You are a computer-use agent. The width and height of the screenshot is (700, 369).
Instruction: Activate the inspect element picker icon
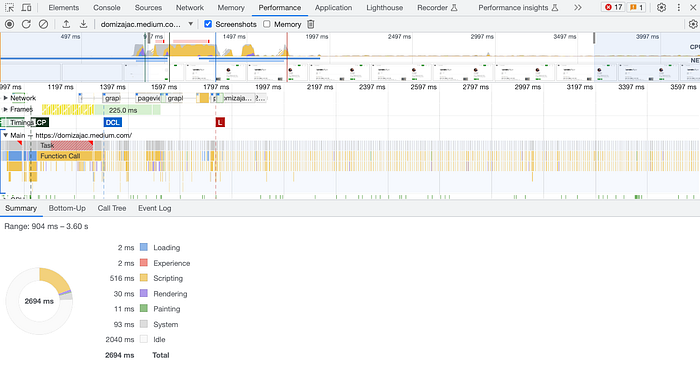coord(9,8)
